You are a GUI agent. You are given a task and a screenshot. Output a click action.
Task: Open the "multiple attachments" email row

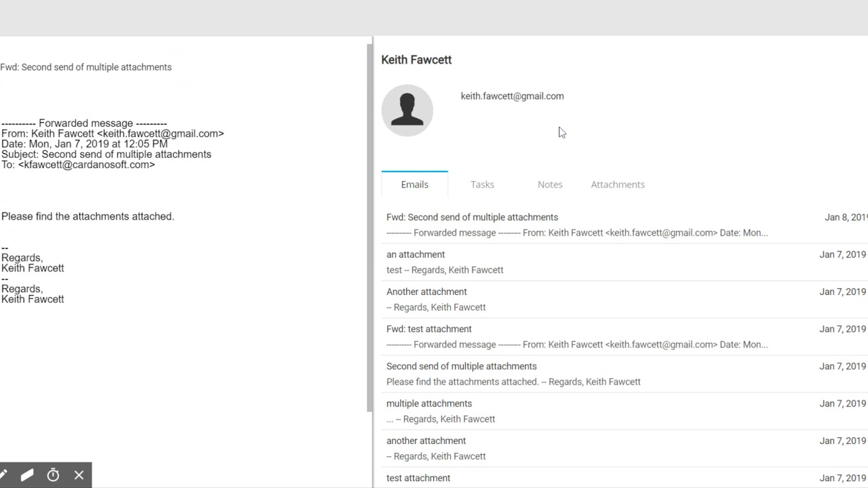point(429,404)
